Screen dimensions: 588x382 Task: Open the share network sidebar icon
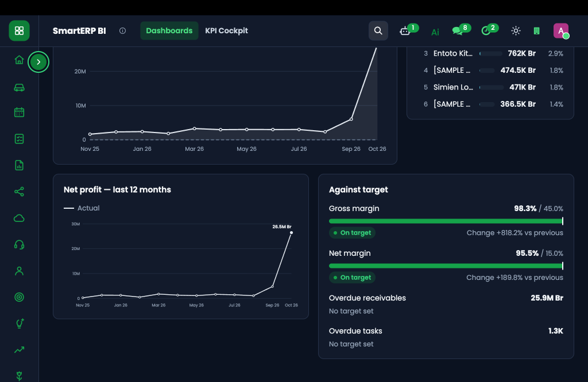tap(19, 192)
